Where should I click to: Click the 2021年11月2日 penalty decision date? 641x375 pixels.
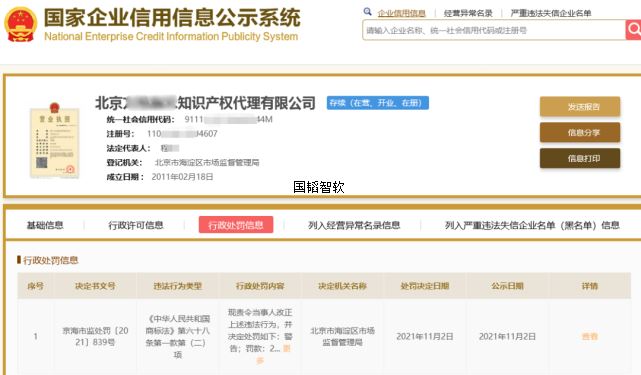coord(425,337)
